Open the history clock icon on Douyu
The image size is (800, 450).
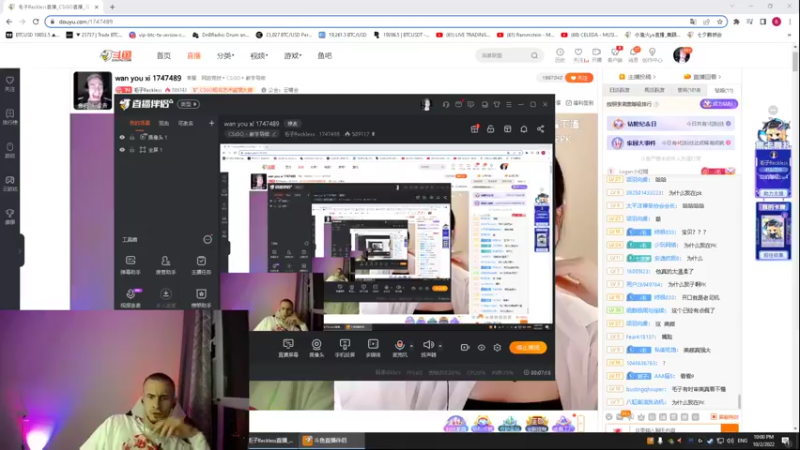click(x=560, y=55)
